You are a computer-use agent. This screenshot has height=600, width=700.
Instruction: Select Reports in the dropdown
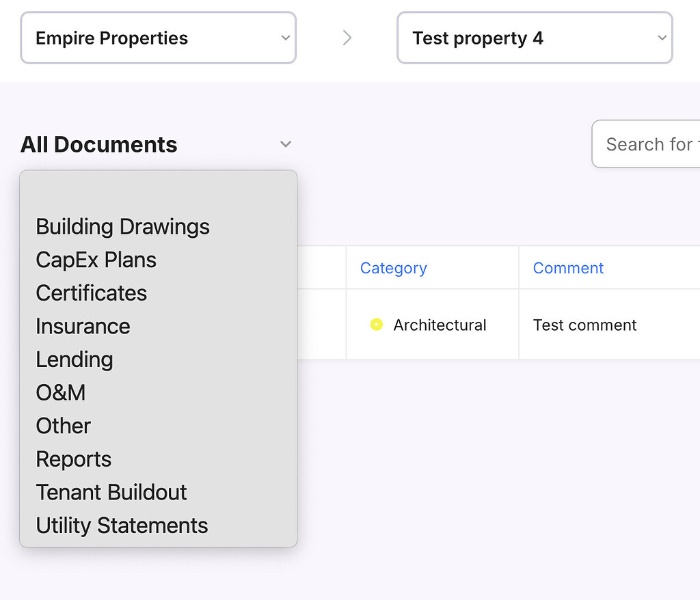tap(73, 459)
